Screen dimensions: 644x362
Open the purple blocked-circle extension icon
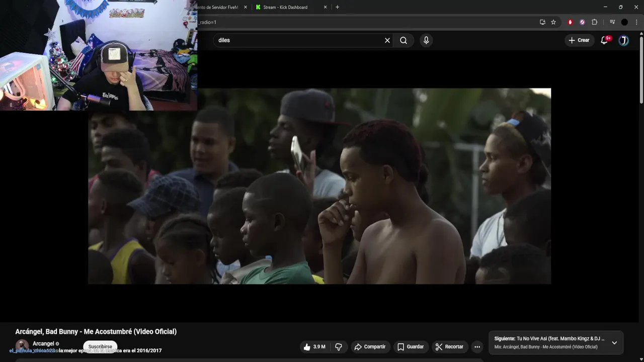(582, 22)
